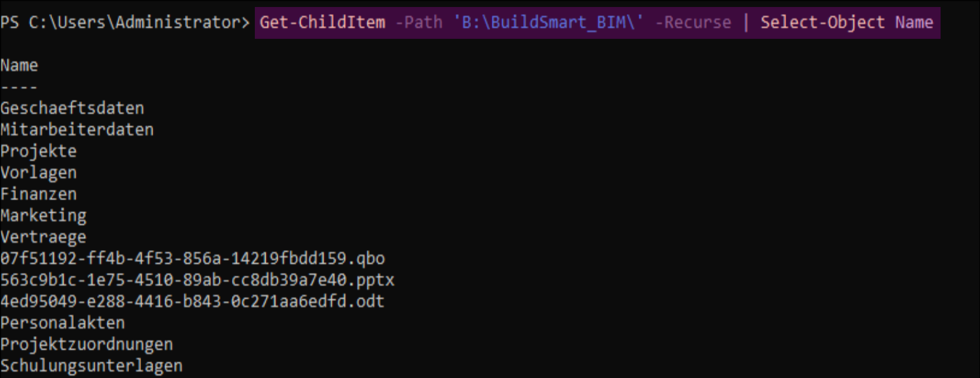Click the .odt file name line

click(x=193, y=301)
